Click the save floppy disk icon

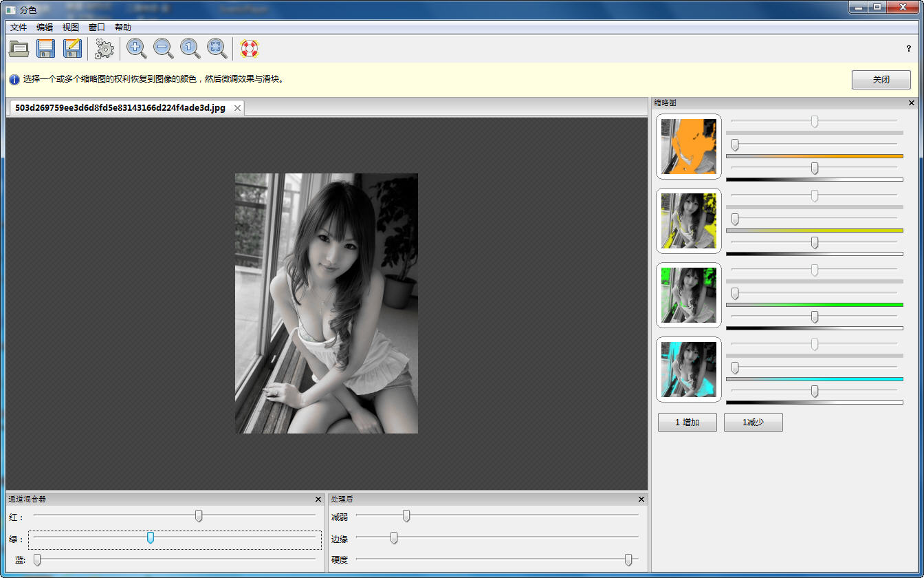[x=45, y=48]
